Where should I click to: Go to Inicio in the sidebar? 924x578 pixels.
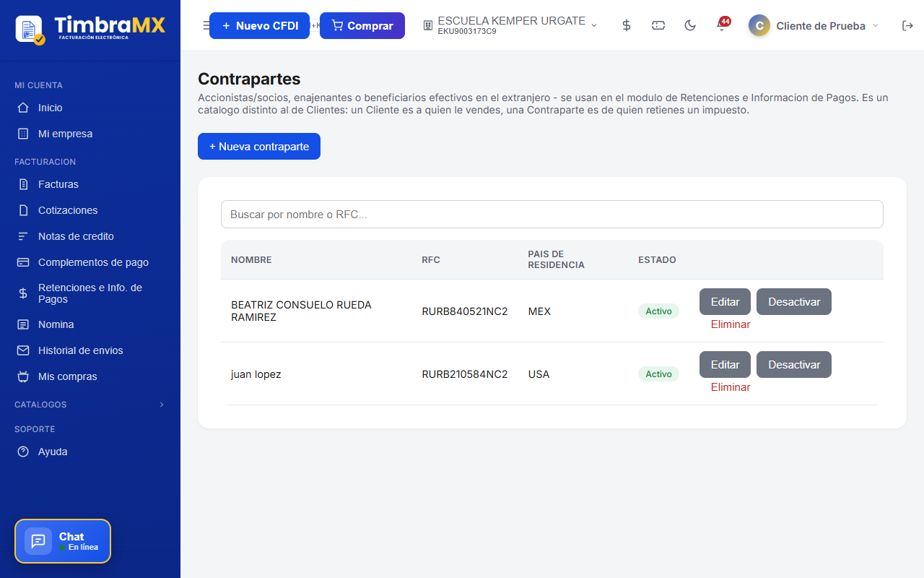(x=90, y=108)
